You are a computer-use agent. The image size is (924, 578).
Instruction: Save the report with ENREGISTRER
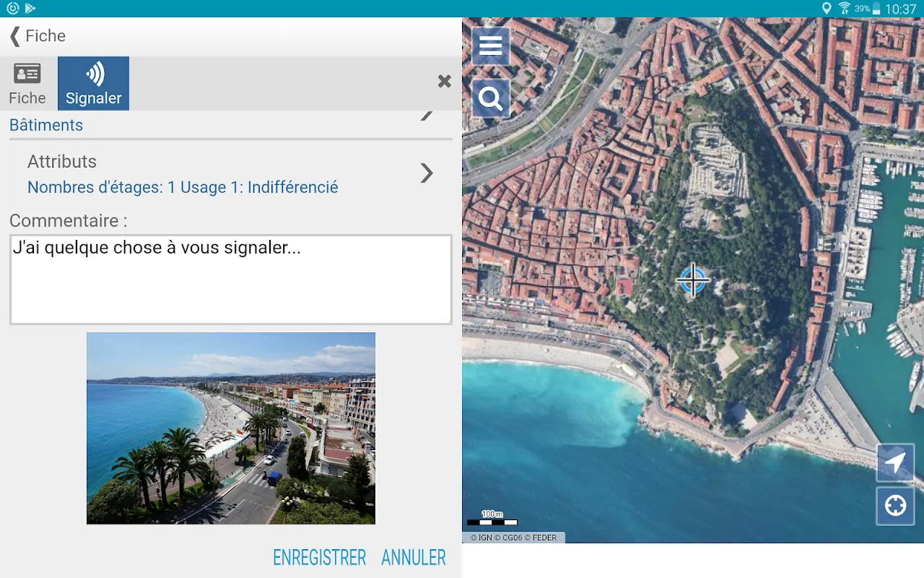coord(320,558)
